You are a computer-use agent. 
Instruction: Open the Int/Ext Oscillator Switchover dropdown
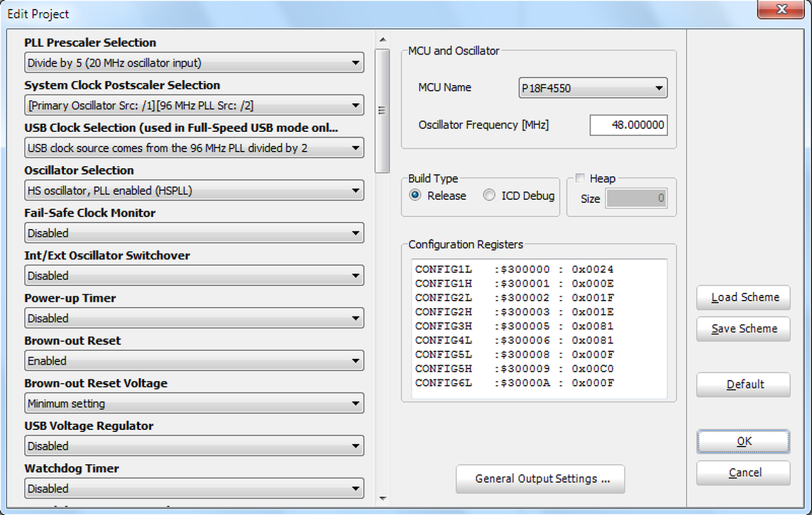click(194, 275)
